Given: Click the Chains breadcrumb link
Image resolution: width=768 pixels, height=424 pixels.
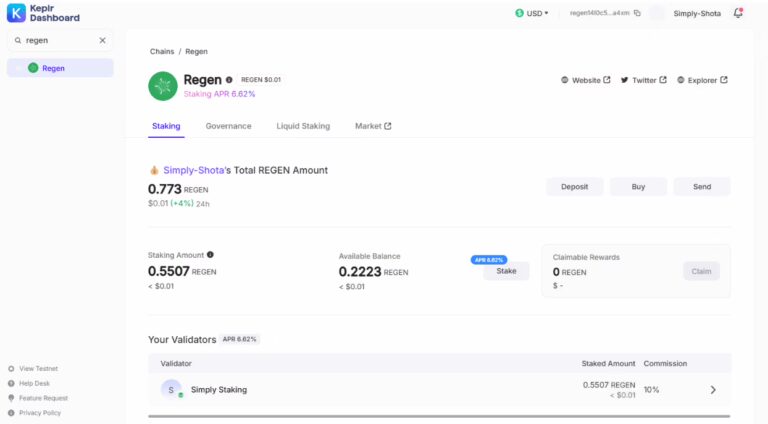Looking at the screenshot, I should [x=162, y=51].
